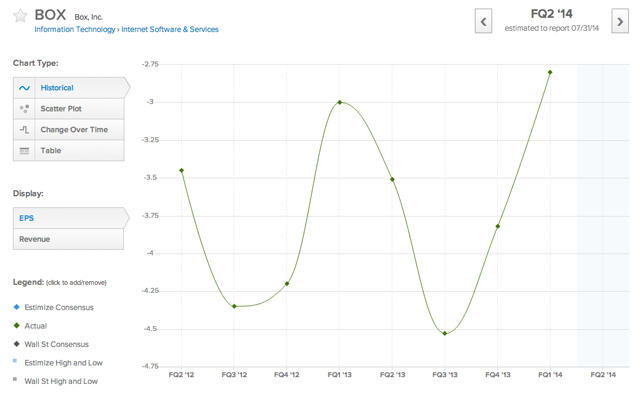Click the FQ3 '13 actual data point
The width and height of the screenshot is (640, 395).
(445, 333)
